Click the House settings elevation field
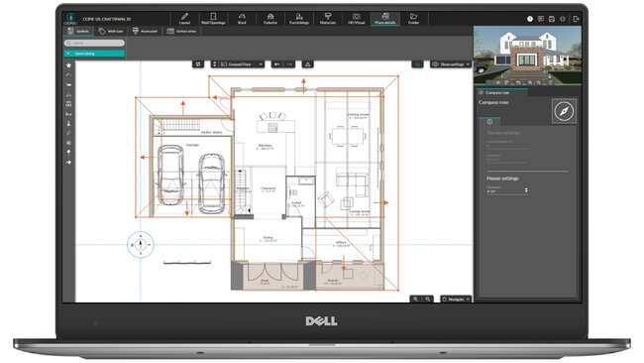 point(507,190)
